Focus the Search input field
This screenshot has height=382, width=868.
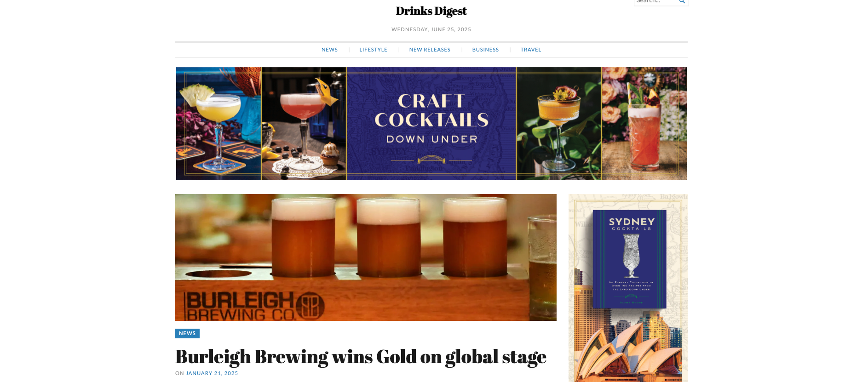656,2
